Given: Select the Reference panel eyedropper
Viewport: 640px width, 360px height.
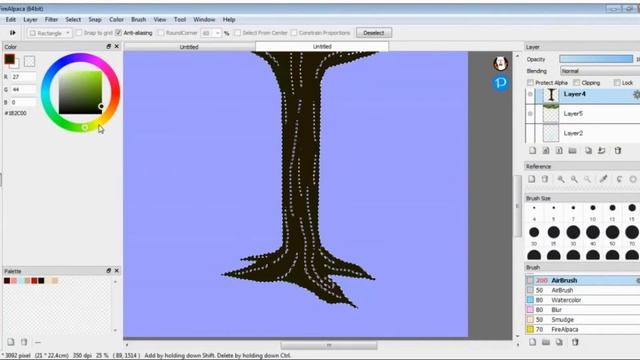Looking at the screenshot, I should 603,179.
